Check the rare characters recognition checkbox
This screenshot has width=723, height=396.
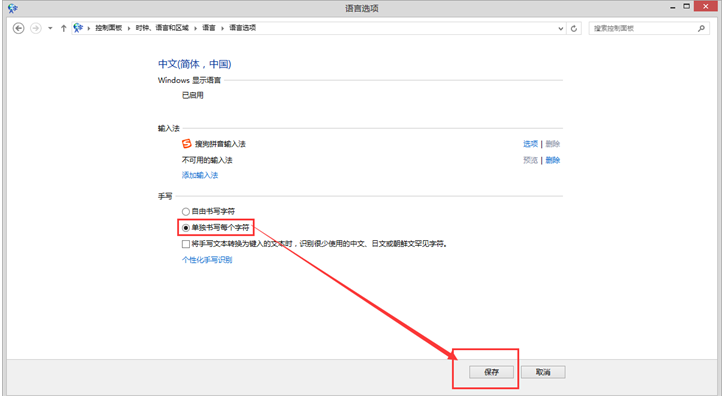[186, 244]
